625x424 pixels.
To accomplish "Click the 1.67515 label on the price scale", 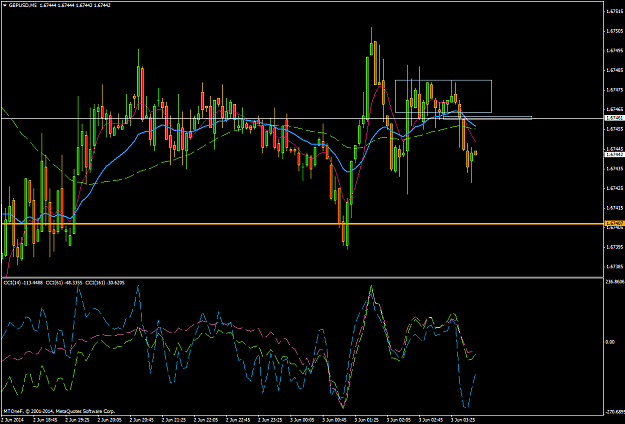I will (614, 11).
